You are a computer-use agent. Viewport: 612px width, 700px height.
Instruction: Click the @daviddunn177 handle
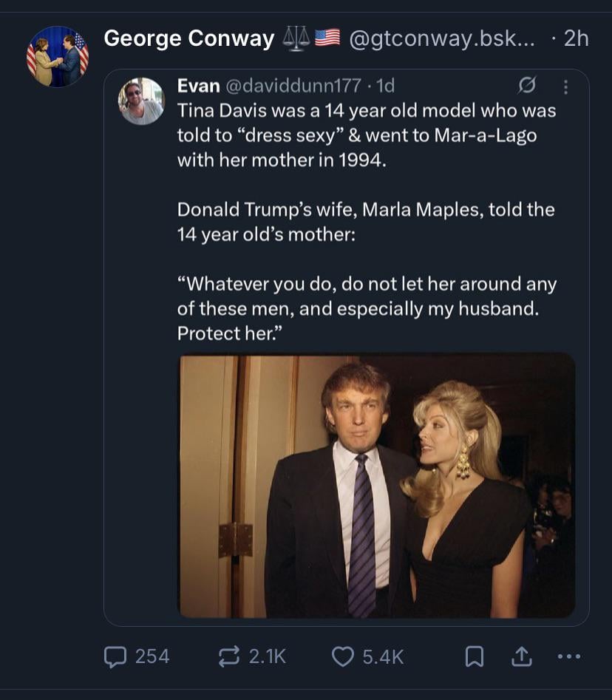[x=293, y=86]
